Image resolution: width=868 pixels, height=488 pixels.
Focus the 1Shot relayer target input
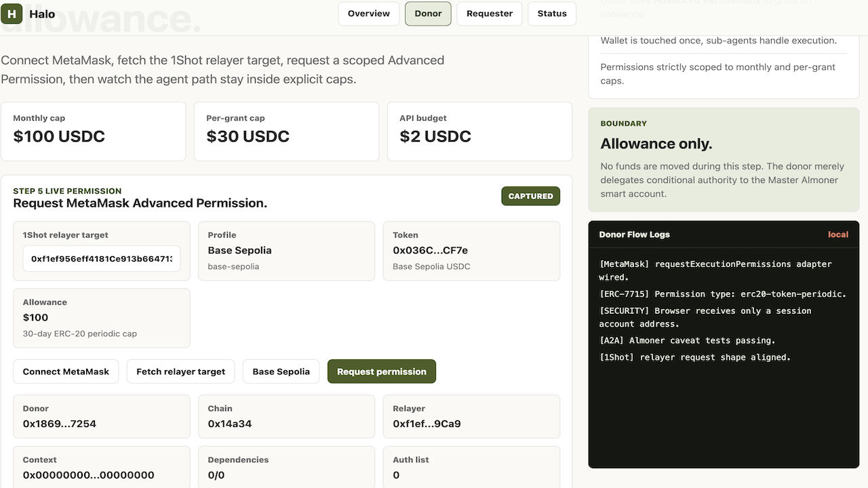[x=102, y=258]
